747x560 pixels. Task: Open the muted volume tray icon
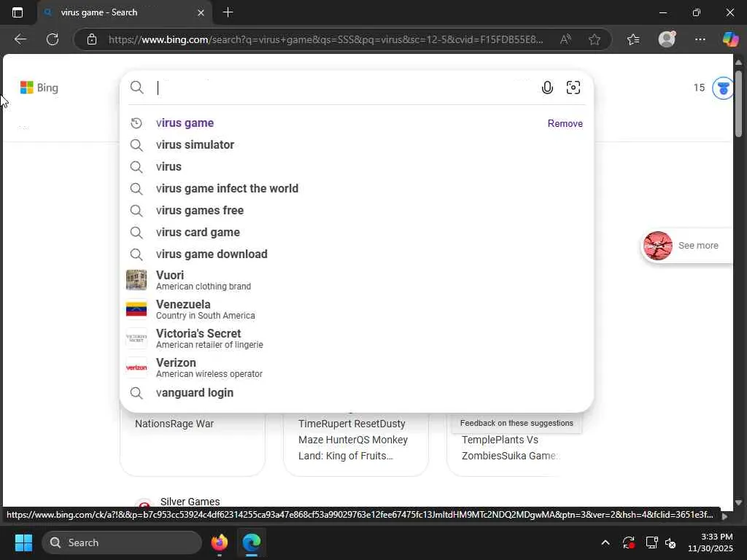tap(670, 542)
